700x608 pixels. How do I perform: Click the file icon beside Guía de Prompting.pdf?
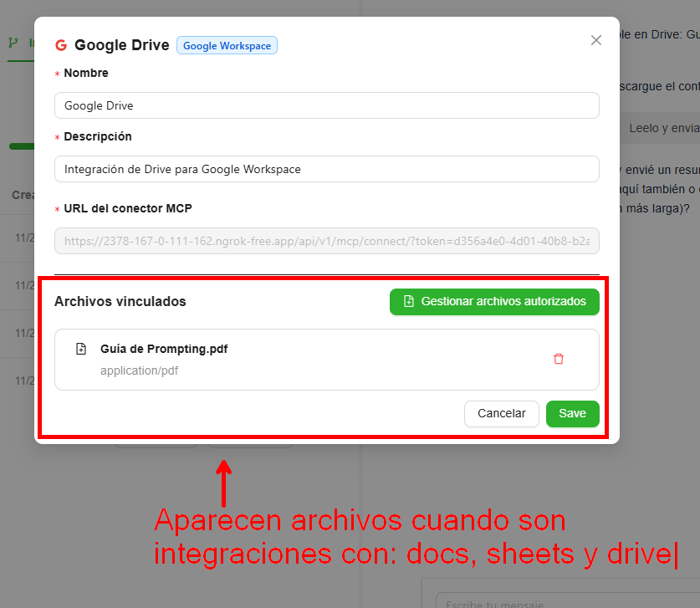click(81, 349)
